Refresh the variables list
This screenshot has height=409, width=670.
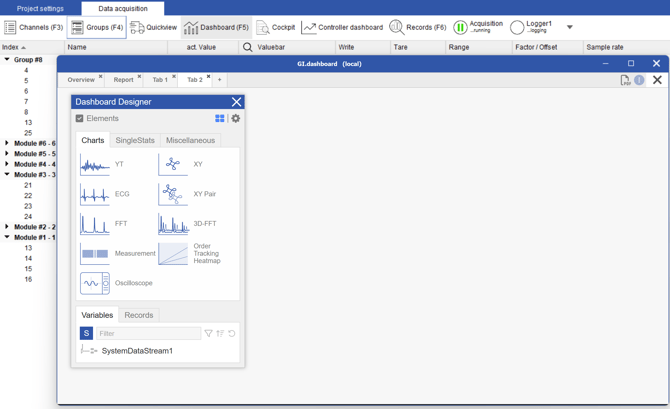232,333
